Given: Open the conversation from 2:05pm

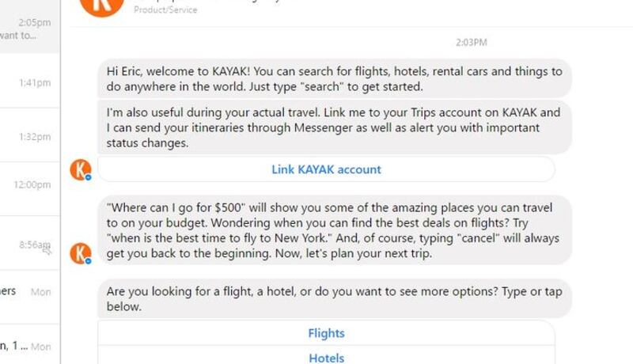Looking at the screenshot, I should click(x=29, y=29).
